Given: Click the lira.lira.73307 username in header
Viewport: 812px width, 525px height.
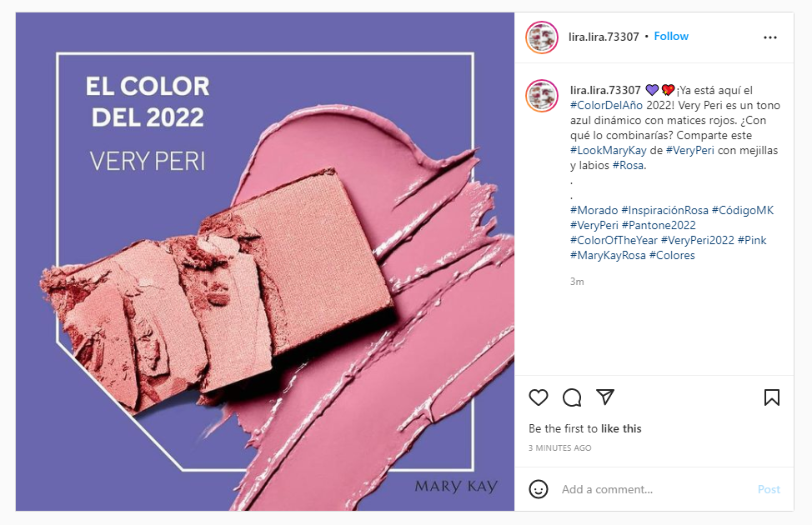Looking at the screenshot, I should click(x=604, y=37).
